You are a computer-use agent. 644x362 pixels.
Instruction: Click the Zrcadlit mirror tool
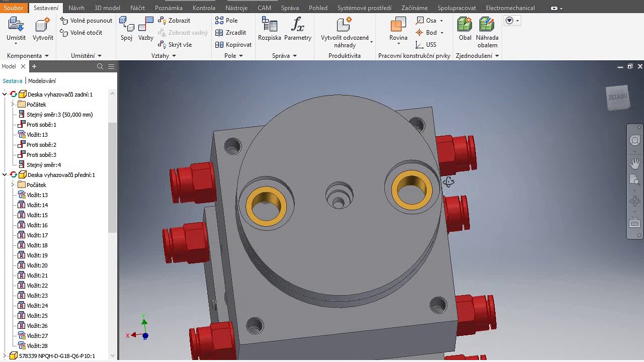point(230,33)
